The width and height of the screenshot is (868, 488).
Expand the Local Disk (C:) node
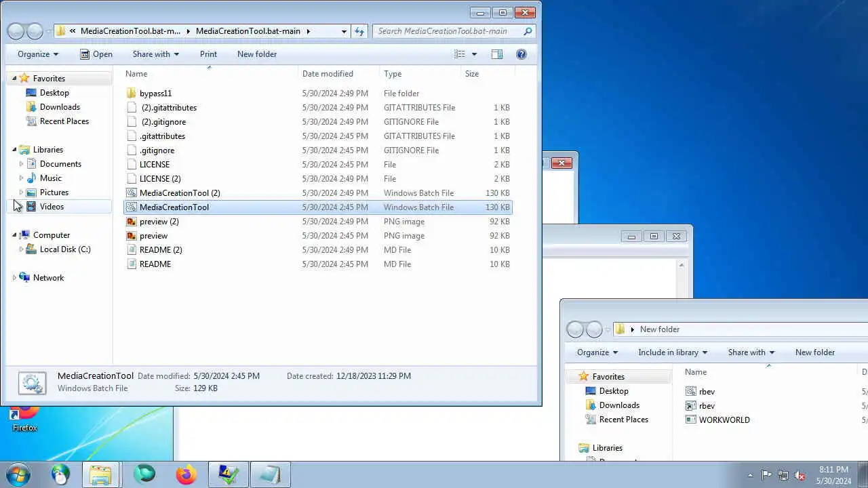(21, 249)
